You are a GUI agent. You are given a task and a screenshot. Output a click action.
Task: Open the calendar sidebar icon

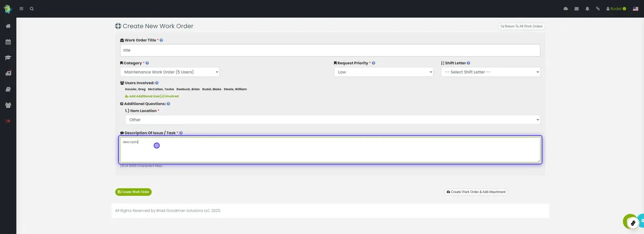coord(8,42)
